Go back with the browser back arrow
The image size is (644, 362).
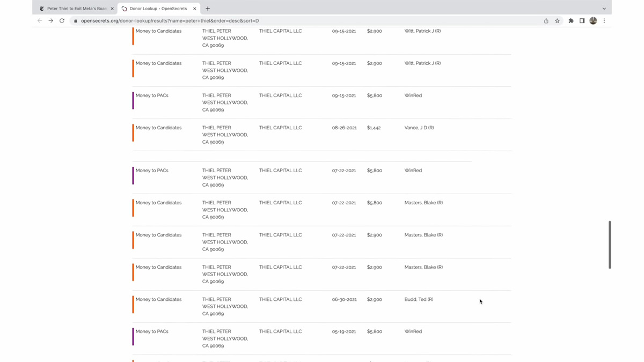tap(40, 21)
